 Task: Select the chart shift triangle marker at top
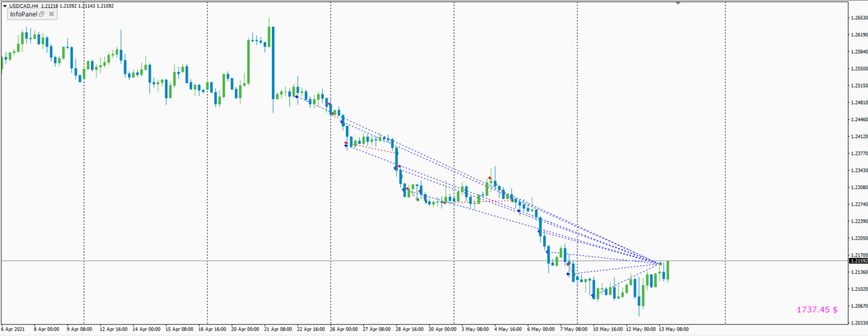[x=678, y=3]
